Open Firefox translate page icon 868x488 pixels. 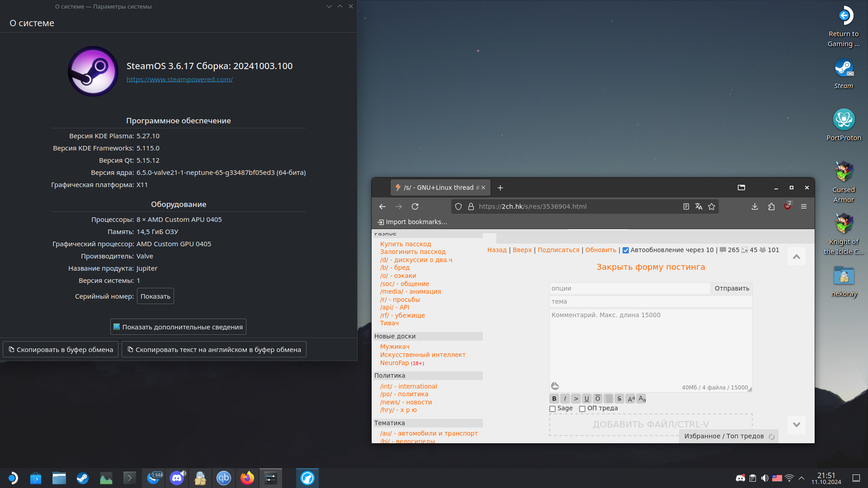699,206
